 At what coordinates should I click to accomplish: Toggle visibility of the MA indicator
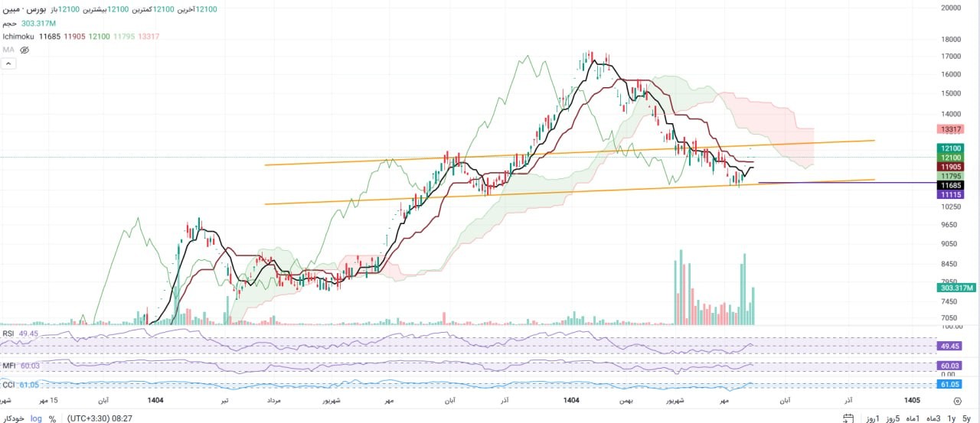pos(24,50)
